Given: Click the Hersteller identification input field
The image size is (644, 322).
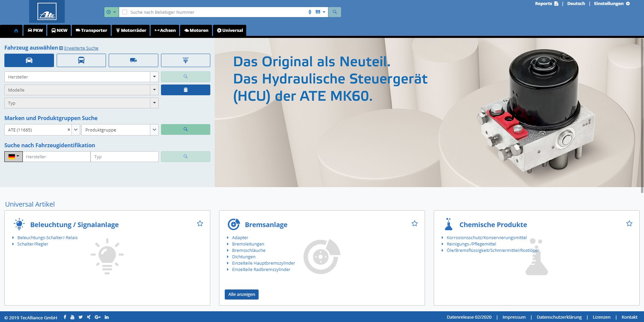Looking at the screenshot, I should (56, 157).
